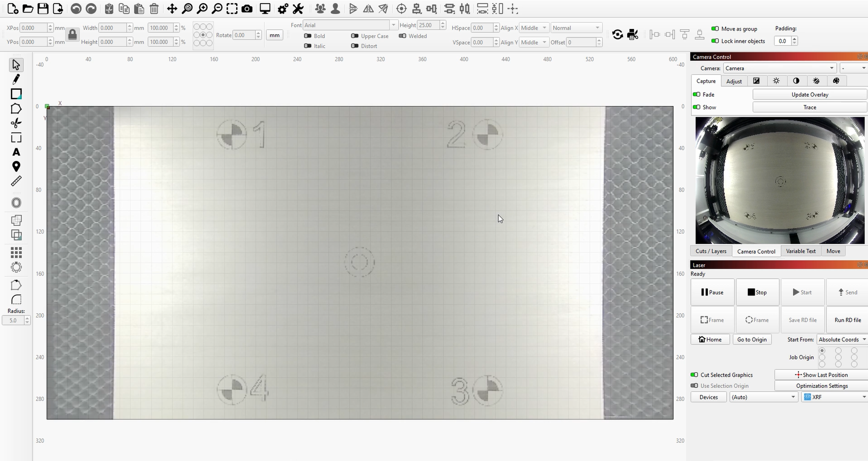The width and height of the screenshot is (868, 461).
Task: Click the Undo arrow icon
Action: pyautogui.click(x=76, y=9)
